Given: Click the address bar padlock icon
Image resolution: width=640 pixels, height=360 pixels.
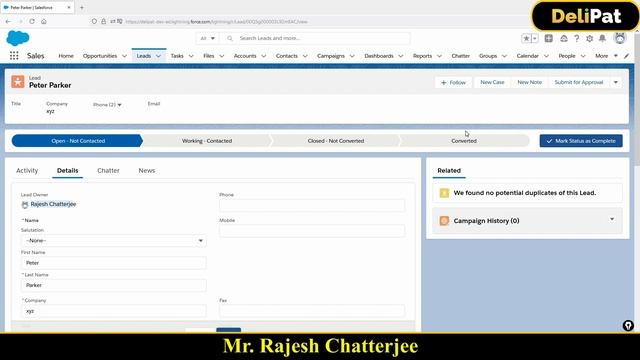Looking at the screenshot, I should [x=104, y=21].
